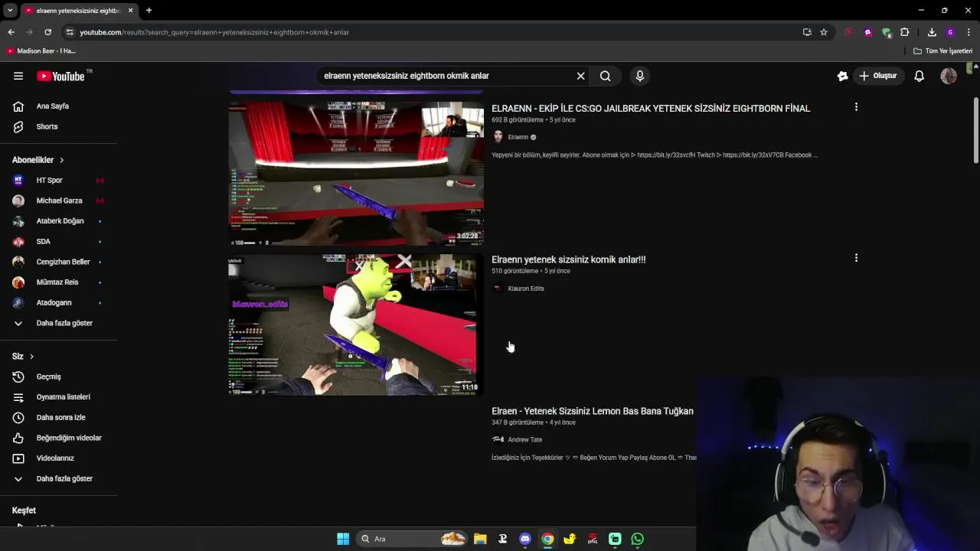Open Windows Start menu
The height and width of the screenshot is (551, 980).
[343, 539]
